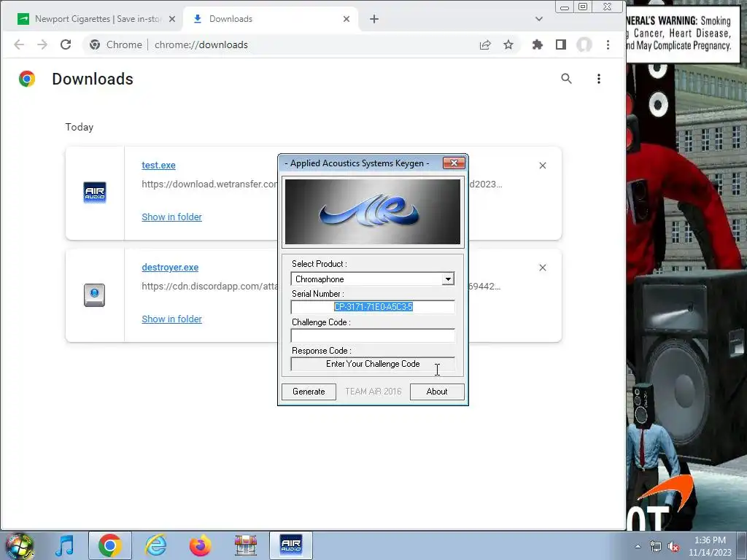Viewport: 747px width, 560px height.
Task: Open the Downloads page more-actions menu
Action: pos(599,79)
